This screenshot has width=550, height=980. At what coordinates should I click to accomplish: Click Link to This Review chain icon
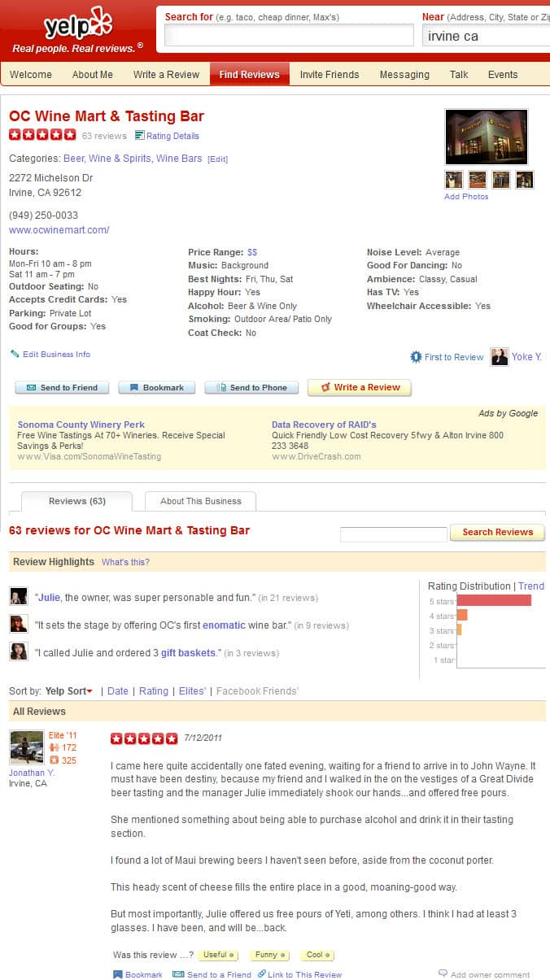(261, 974)
